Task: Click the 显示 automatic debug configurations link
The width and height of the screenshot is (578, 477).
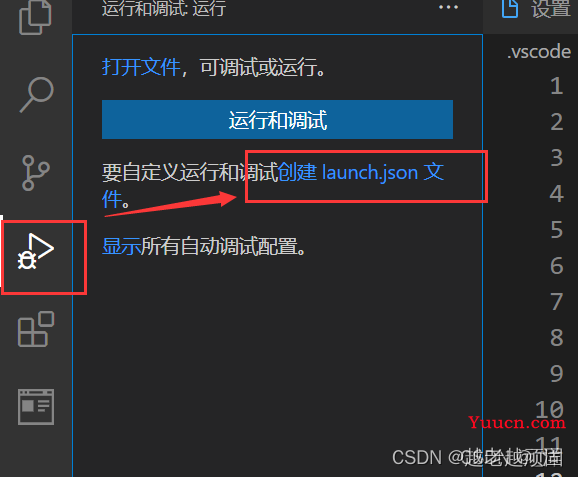Action: tap(121, 246)
